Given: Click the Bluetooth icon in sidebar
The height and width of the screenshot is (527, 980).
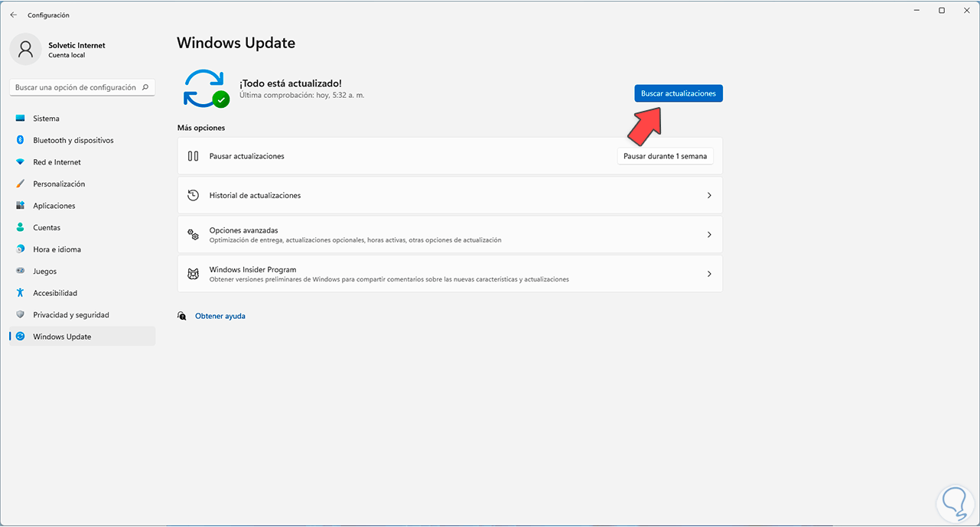Looking at the screenshot, I should 20,141.
